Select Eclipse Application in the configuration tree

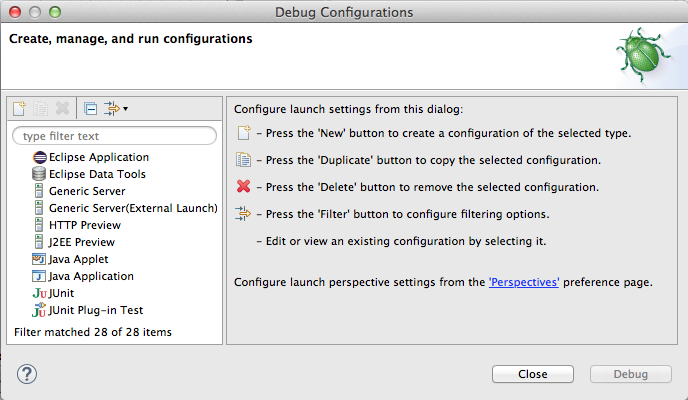click(x=98, y=157)
